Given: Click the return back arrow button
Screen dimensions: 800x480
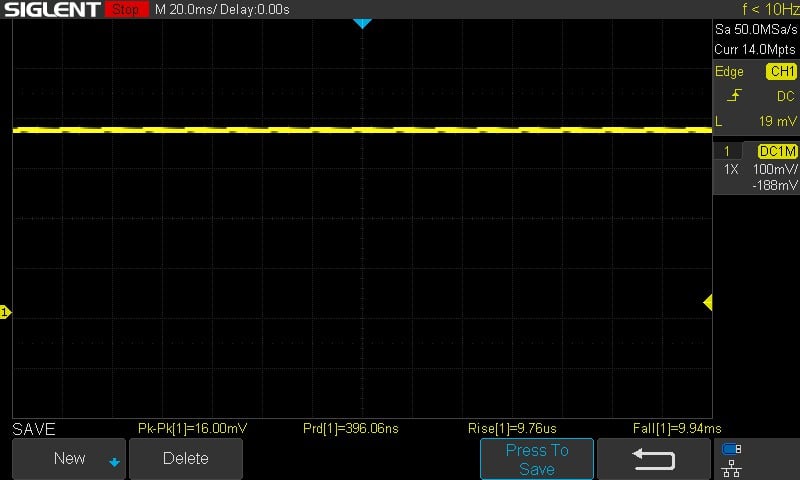Looking at the screenshot, I should [x=654, y=459].
